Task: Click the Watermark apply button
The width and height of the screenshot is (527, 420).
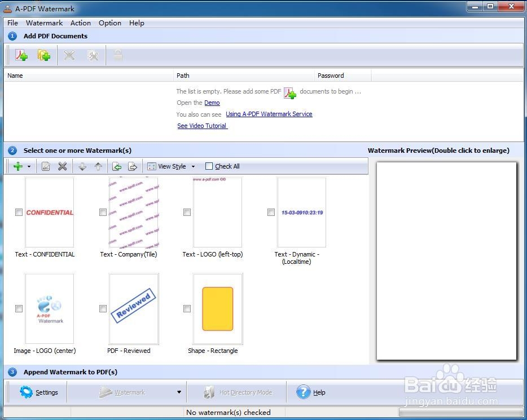Action: coord(122,392)
